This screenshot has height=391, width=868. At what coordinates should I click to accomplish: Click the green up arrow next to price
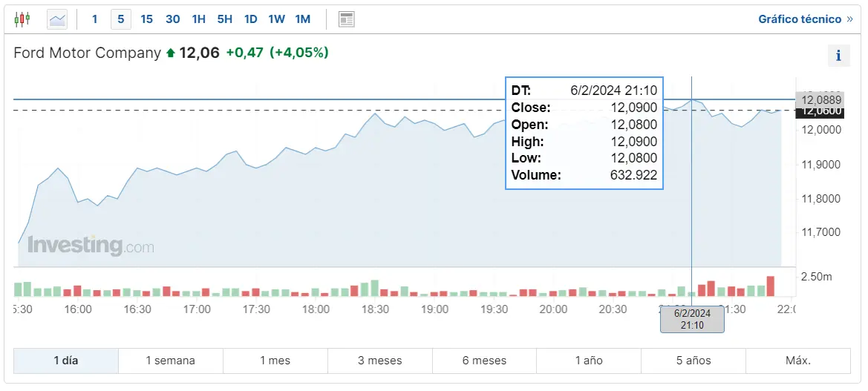(171, 53)
